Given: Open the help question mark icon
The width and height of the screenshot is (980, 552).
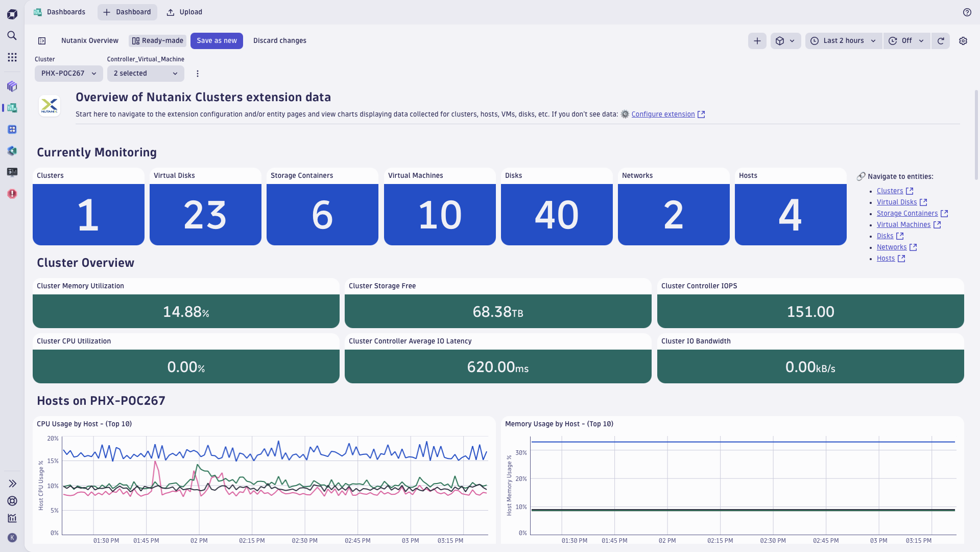Looking at the screenshot, I should pyautogui.click(x=967, y=12).
